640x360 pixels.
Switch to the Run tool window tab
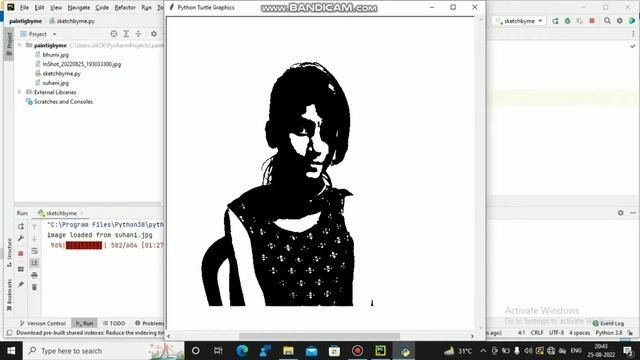(84, 323)
